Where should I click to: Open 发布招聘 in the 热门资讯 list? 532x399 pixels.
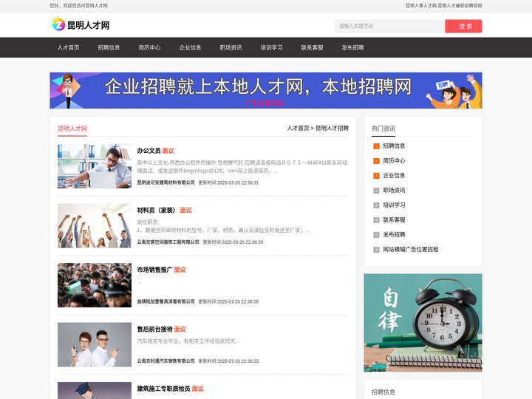(x=394, y=234)
